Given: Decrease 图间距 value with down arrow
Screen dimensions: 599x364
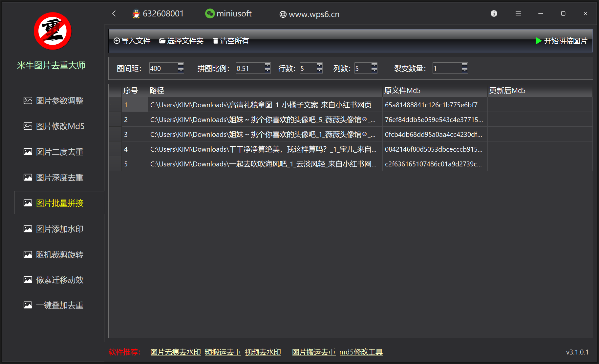Looking at the screenshot, I should click(181, 70).
